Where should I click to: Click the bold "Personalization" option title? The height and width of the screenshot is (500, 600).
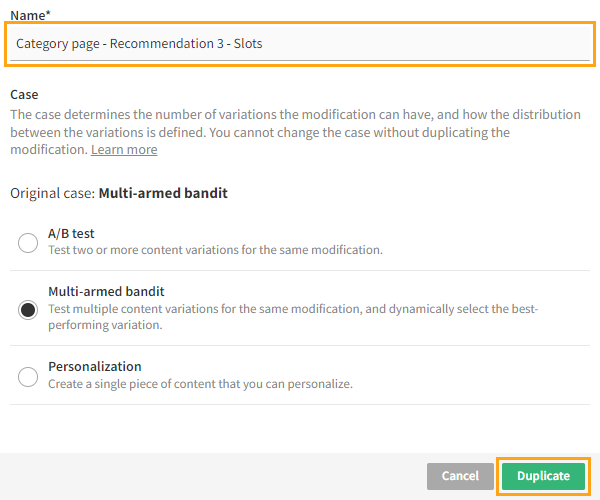click(95, 367)
